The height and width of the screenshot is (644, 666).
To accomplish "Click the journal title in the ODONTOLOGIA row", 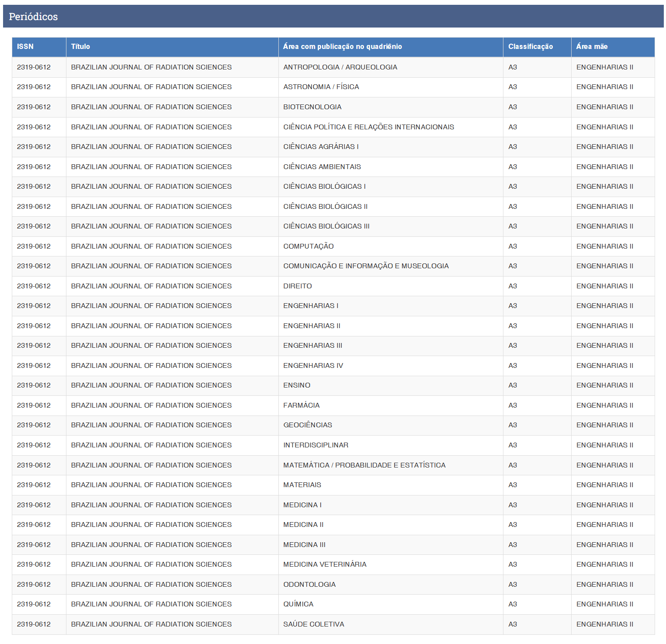I will point(151,585).
